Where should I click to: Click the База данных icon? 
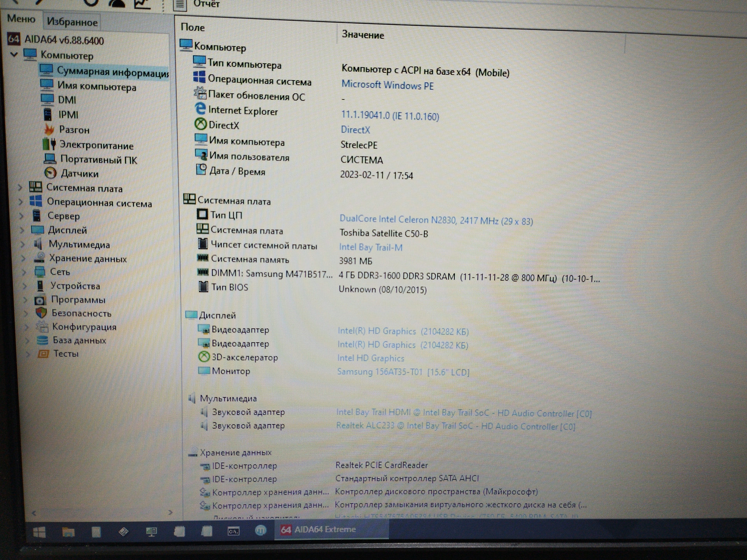[x=42, y=340]
